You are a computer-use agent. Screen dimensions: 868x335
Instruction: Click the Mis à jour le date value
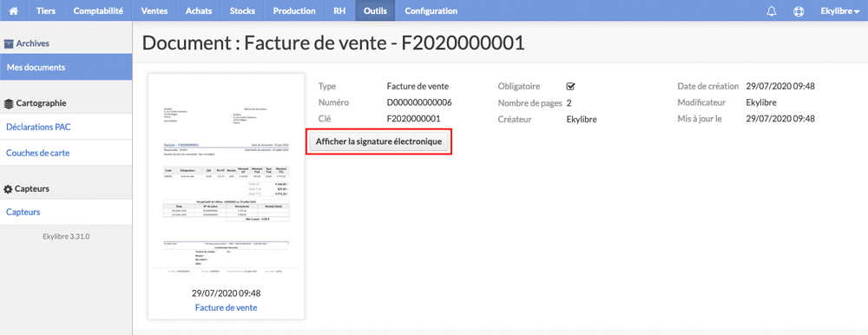tap(780, 119)
